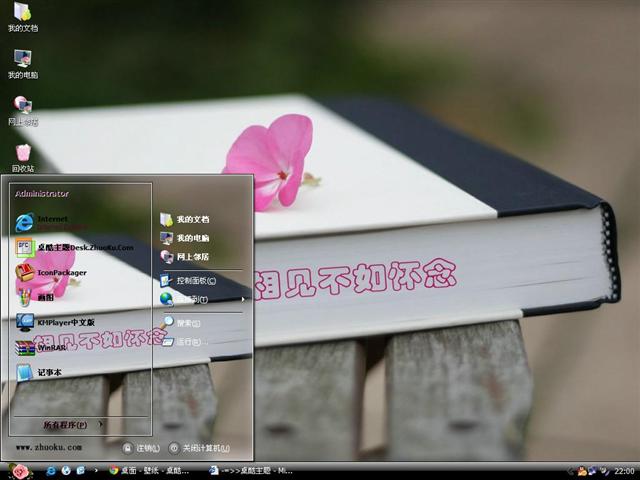Viewport: 640px width, 480px height.
Task: Expand 连接到(T) submenu arrow
Action: click(x=243, y=300)
